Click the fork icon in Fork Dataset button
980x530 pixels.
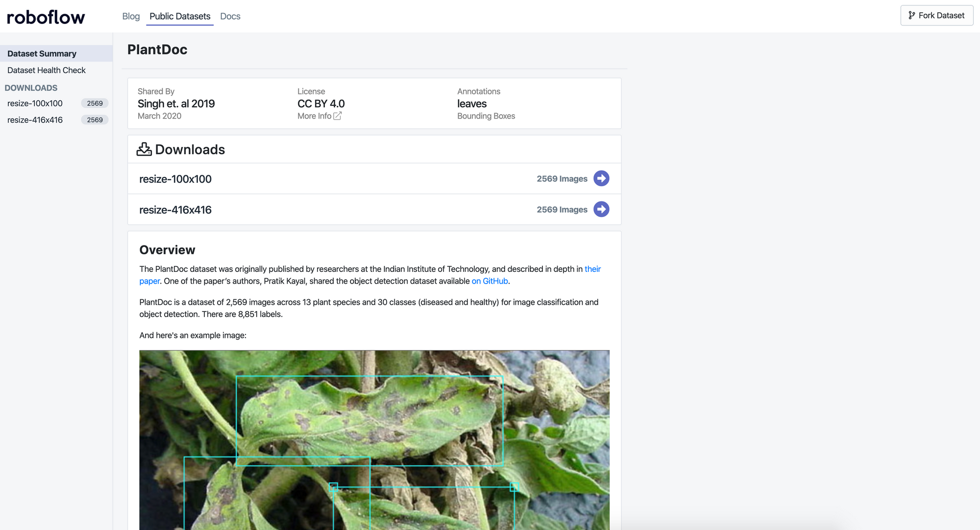click(911, 15)
